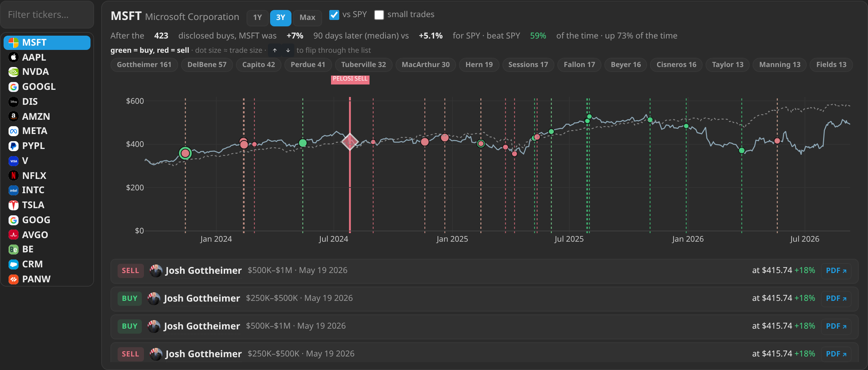Select the PANW ticker in the sidebar
The image size is (868, 370).
pos(47,279)
